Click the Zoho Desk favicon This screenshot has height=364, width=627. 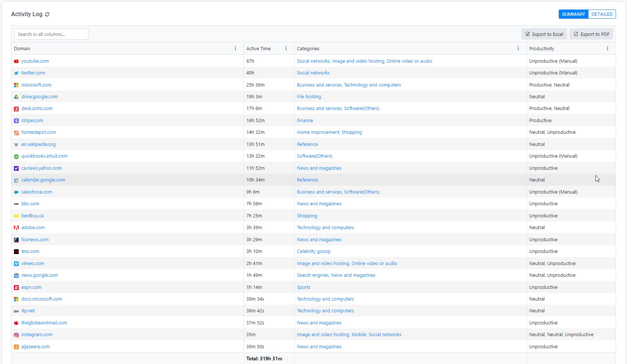[16, 109]
